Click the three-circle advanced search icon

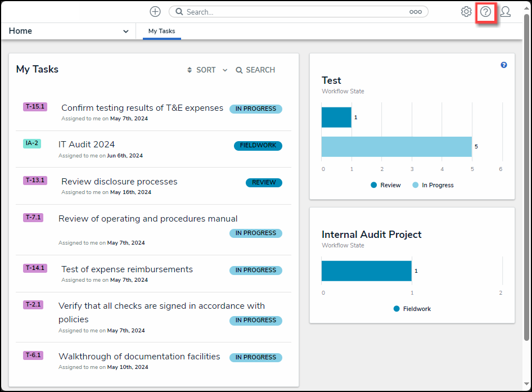coord(416,12)
